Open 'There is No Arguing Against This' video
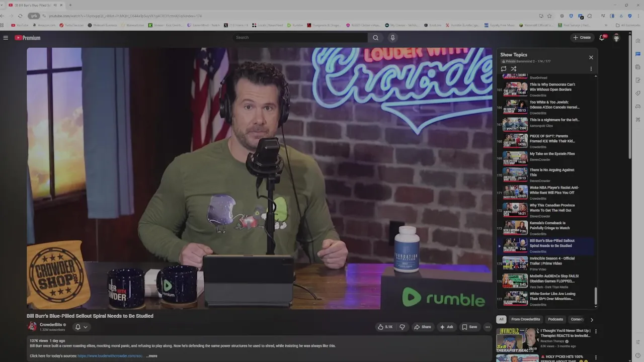The image size is (644, 362). pos(546,175)
